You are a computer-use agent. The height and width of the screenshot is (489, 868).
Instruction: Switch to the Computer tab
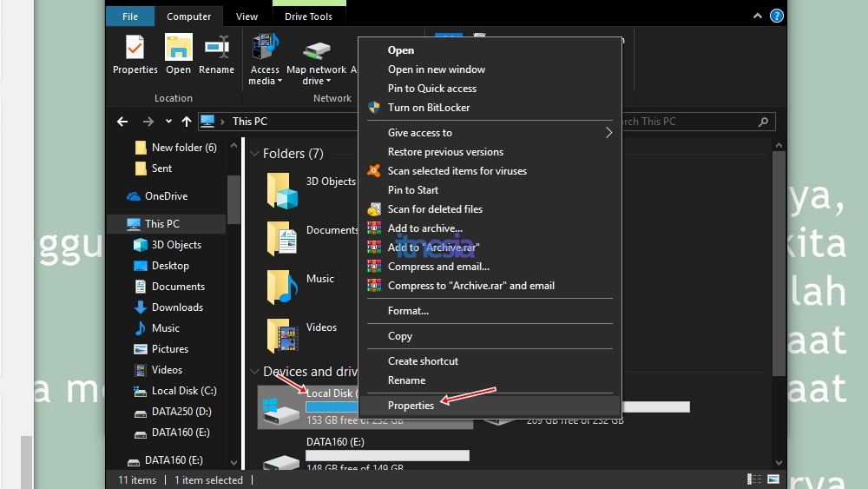pyautogui.click(x=188, y=17)
